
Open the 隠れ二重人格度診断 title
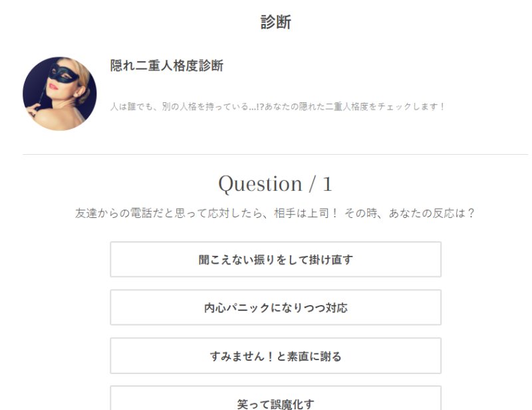[167, 65]
